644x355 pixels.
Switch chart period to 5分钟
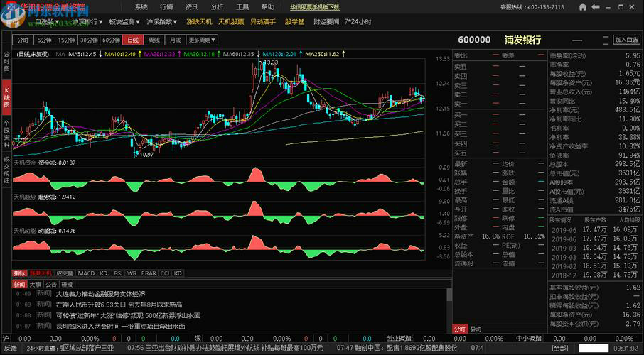coord(44,40)
